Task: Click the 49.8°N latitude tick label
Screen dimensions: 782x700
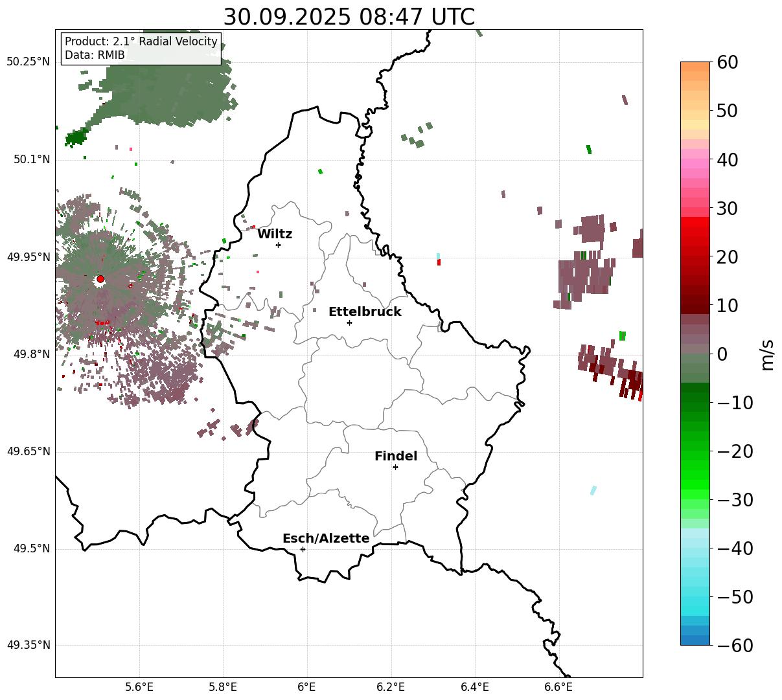Action: [x=31, y=354]
